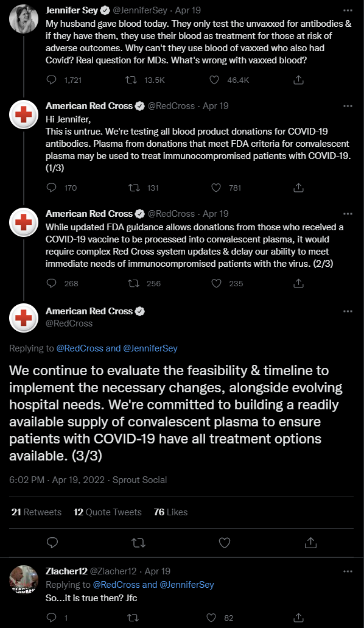Image resolution: width=364 pixels, height=628 pixels.
Task: View the 21 Retweets list
Action: pos(37,512)
